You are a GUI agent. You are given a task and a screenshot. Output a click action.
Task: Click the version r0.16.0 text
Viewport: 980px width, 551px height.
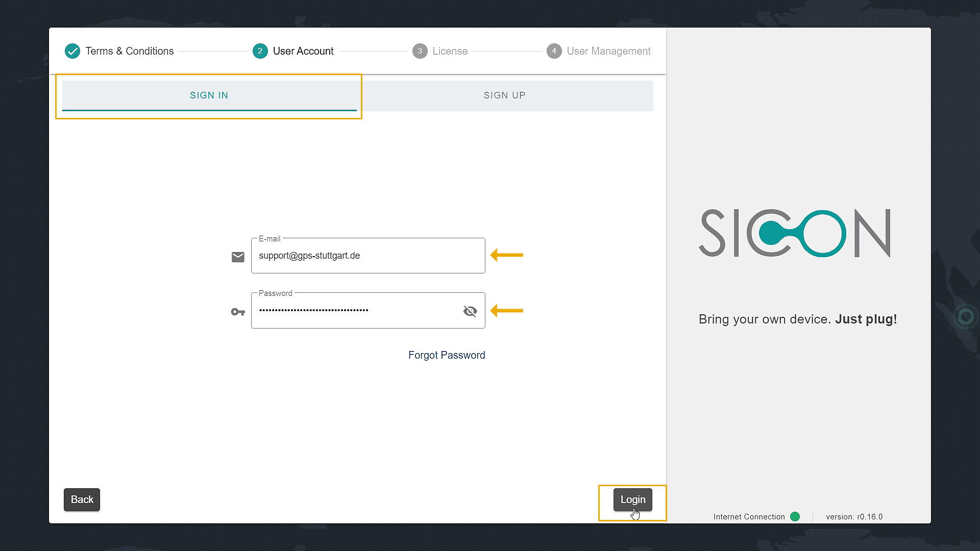point(854,516)
